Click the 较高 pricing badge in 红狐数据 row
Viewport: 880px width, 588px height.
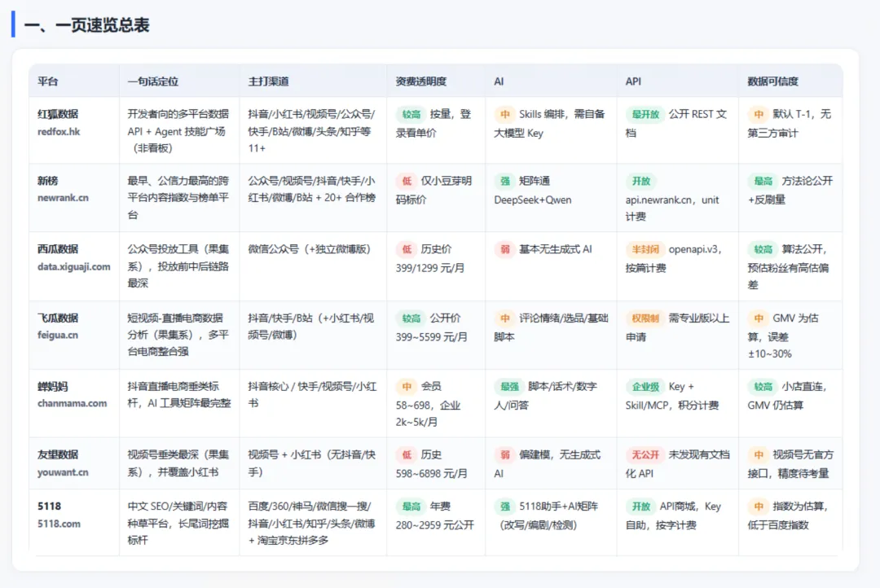click(411, 115)
